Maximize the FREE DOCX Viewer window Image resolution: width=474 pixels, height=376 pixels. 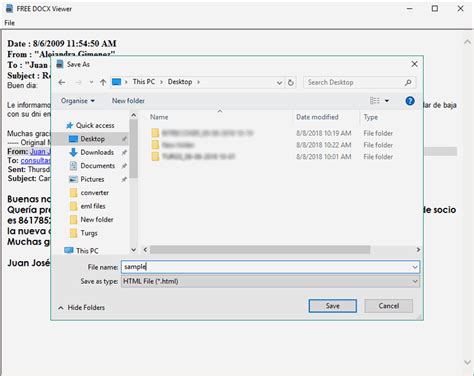pyautogui.click(x=435, y=9)
